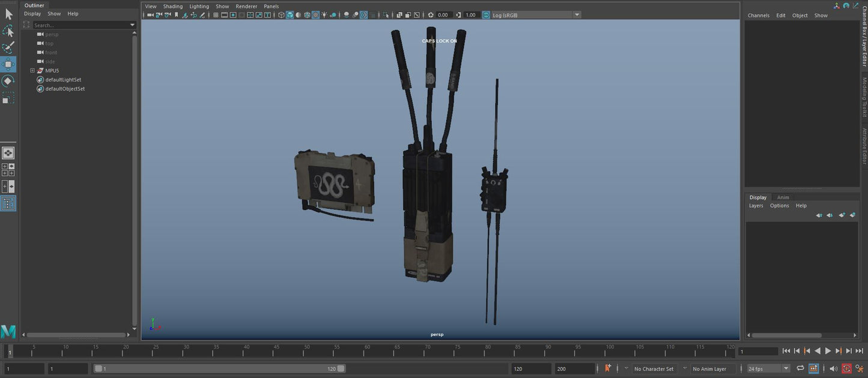868x378 pixels.
Task: Expand the MPU5 node in the Outliner
Action: point(32,70)
